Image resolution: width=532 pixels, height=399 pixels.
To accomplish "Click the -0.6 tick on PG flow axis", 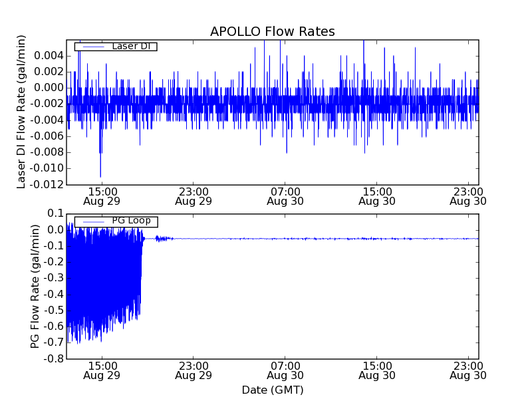I will [54, 327].
